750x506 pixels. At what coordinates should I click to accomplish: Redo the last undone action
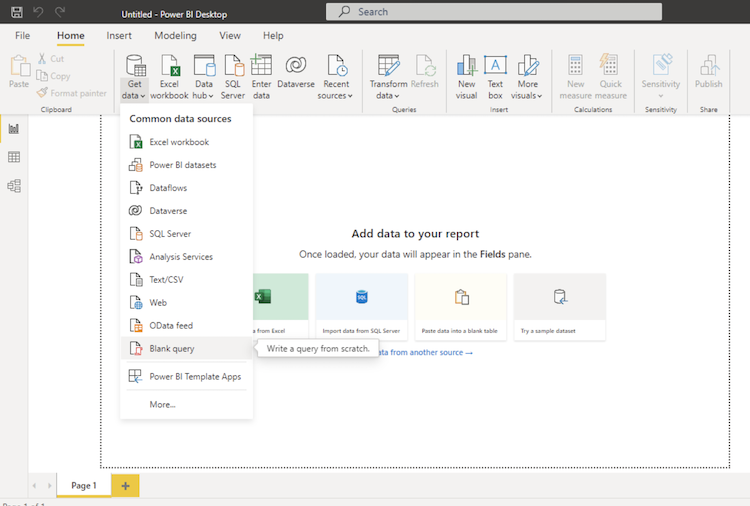click(x=60, y=12)
